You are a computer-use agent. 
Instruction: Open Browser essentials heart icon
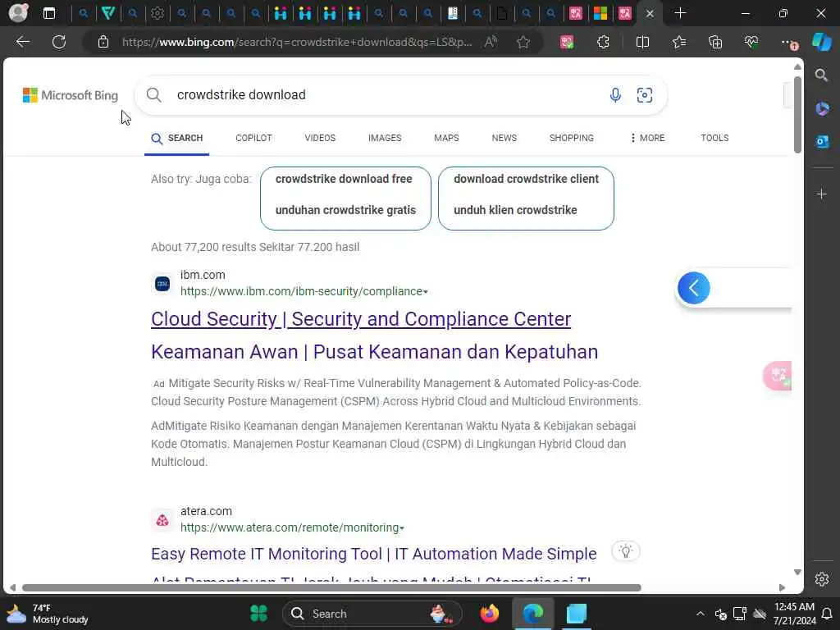click(x=751, y=42)
